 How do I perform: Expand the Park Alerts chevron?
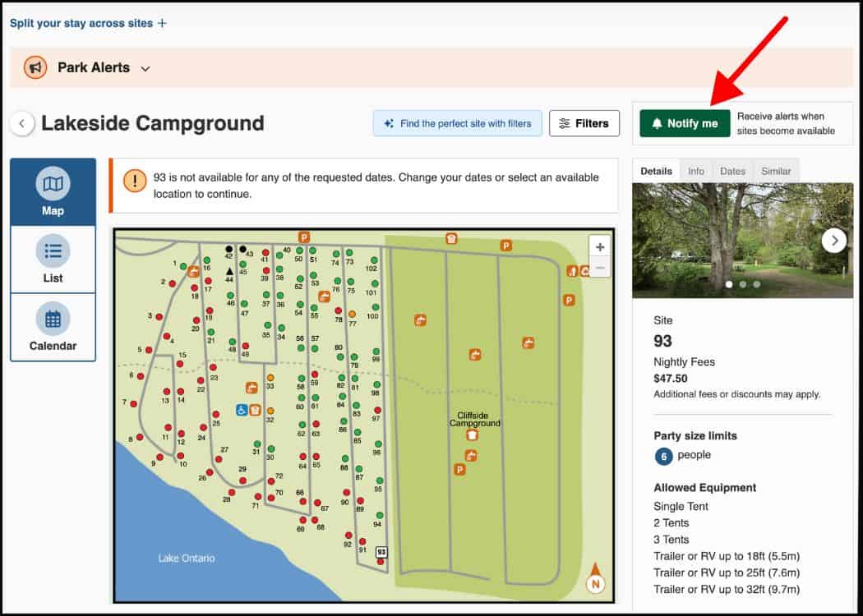click(x=145, y=69)
